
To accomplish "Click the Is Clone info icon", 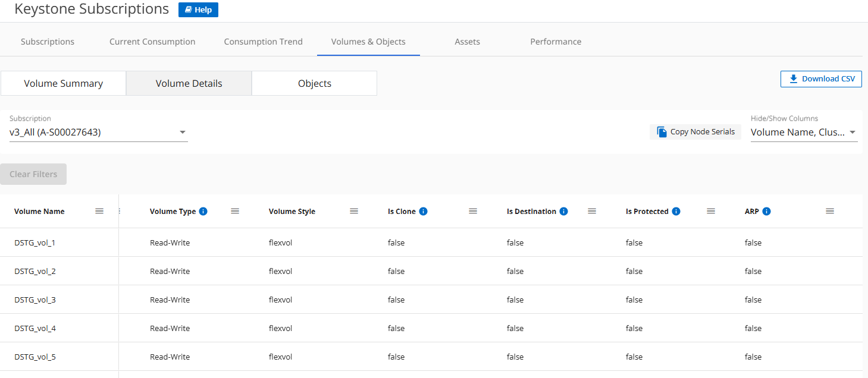I will pyautogui.click(x=424, y=212).
